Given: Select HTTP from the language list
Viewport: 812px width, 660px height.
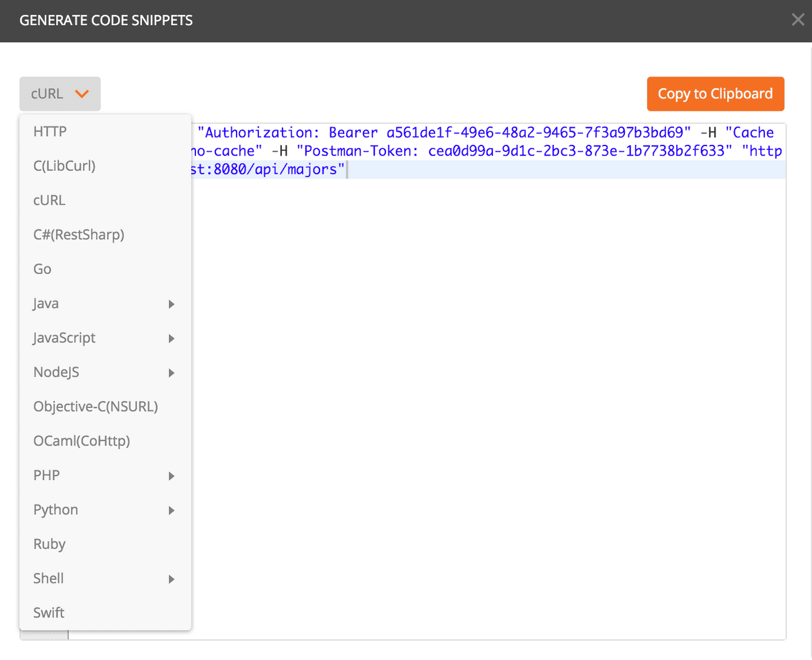Looking at the screenshot, I should (x=50, y=131).
